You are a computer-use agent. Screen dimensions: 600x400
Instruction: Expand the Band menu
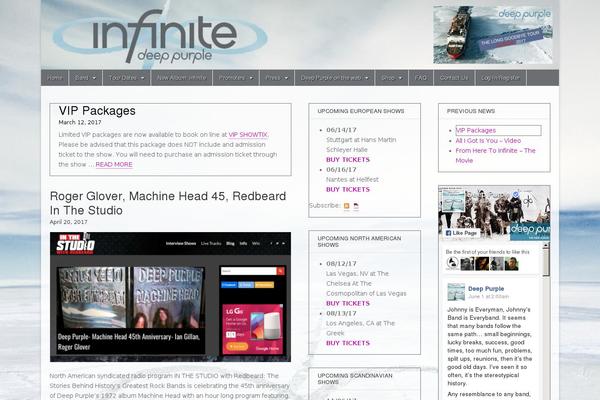[85, 78]
